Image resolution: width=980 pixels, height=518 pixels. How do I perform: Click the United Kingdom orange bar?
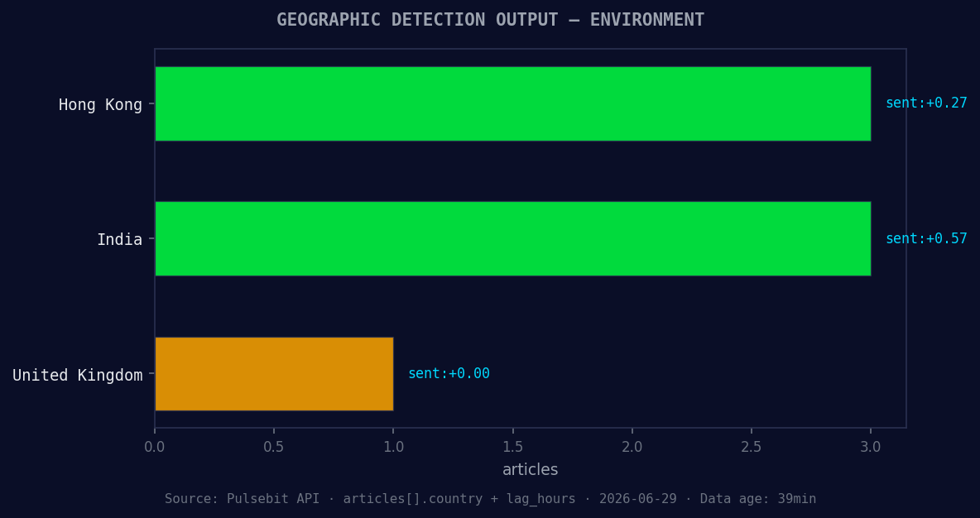click(x=274, y=374)
